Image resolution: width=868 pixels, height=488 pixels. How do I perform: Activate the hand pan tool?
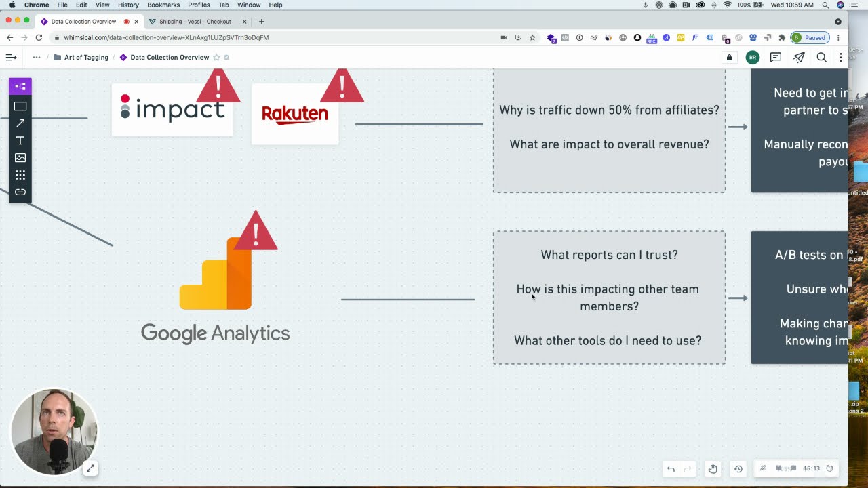tap(713, 468)
